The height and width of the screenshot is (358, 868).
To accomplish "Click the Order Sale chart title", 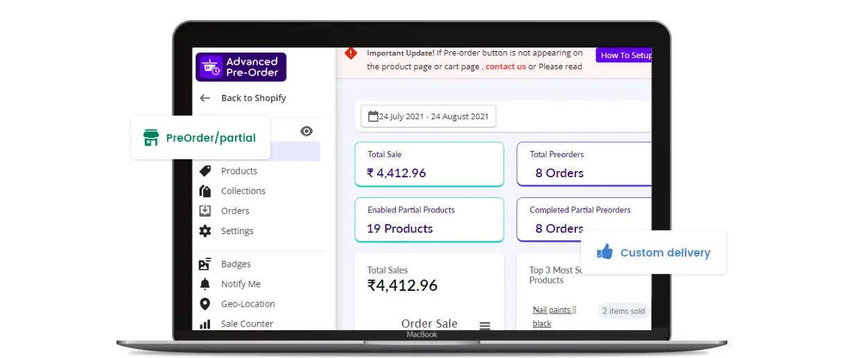I will coord(429,323).
